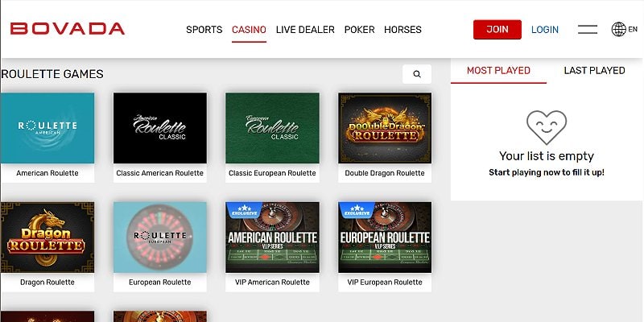Viewport: 644px width, 322px height.
Task: Click the Login link
Action: [545, 30]
